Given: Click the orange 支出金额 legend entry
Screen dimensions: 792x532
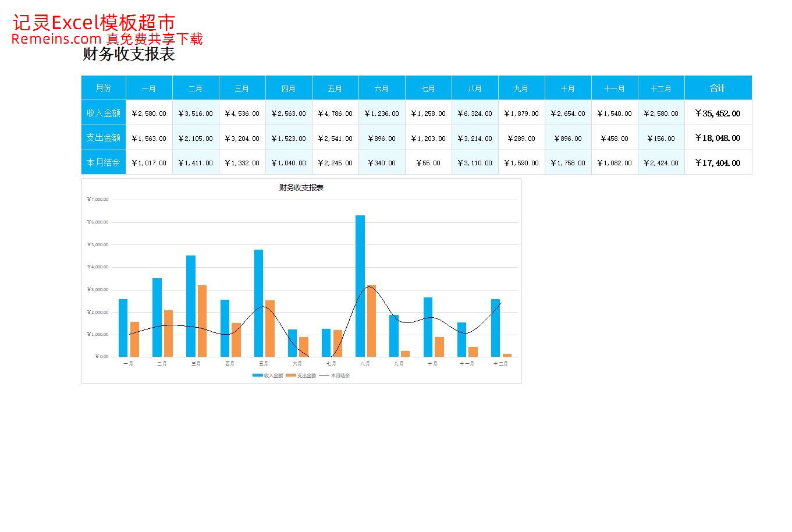Looking at the screenshot, I should point(301,375).
